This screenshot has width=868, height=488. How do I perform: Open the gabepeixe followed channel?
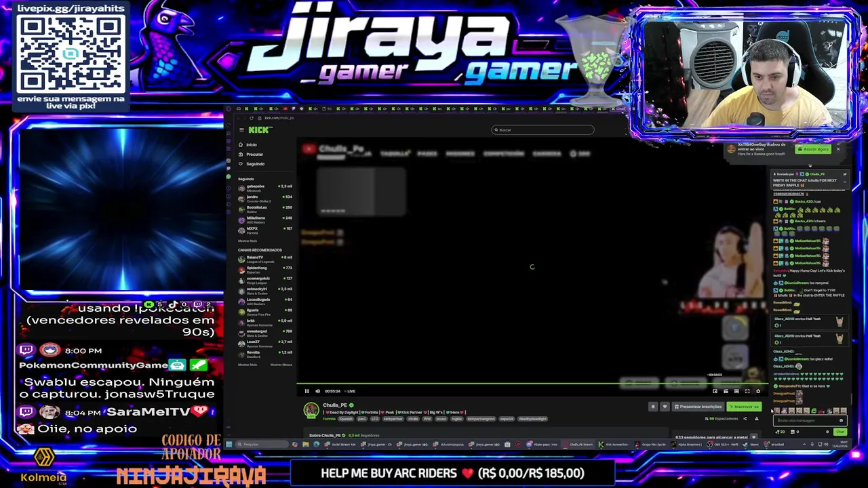tap(264, 187)
